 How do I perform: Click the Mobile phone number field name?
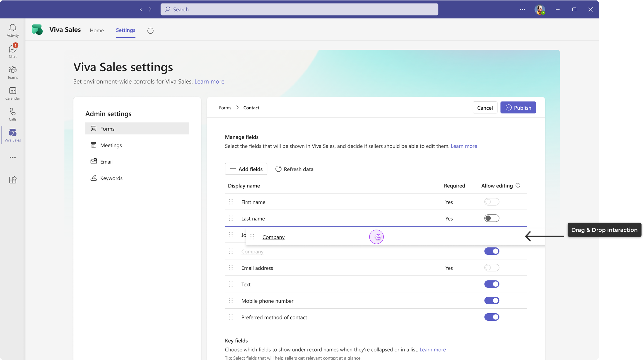pos(267,301)
